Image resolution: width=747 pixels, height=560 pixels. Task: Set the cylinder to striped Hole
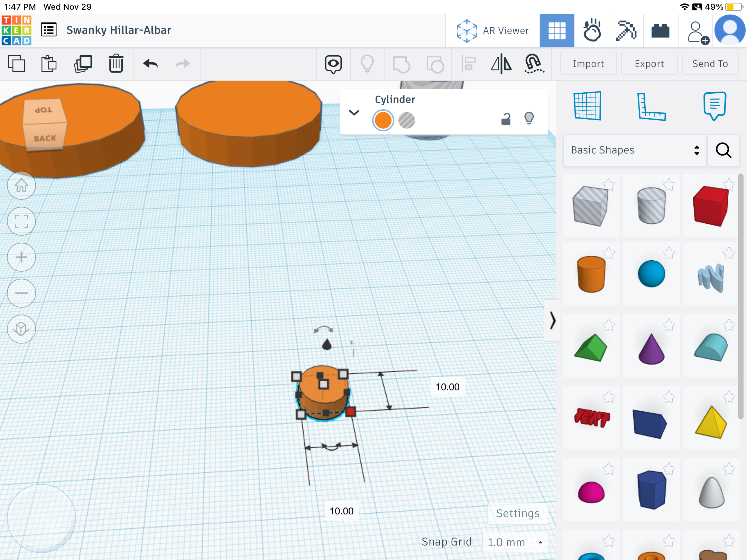[407, 120]
